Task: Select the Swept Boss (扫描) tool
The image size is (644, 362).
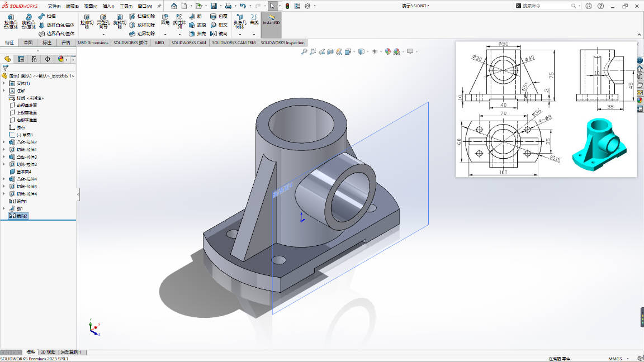Action: pyautogui.click(x=47, y=16)
